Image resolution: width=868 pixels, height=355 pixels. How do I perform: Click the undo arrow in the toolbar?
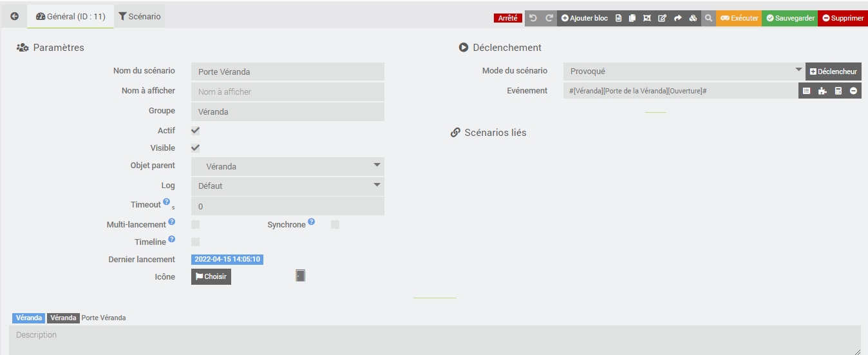[x=533, y=18]
